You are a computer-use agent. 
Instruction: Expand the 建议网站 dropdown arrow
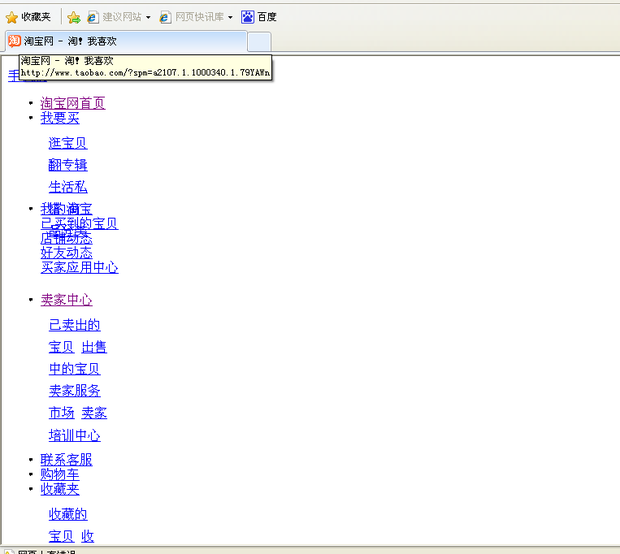tap(149, 18)
